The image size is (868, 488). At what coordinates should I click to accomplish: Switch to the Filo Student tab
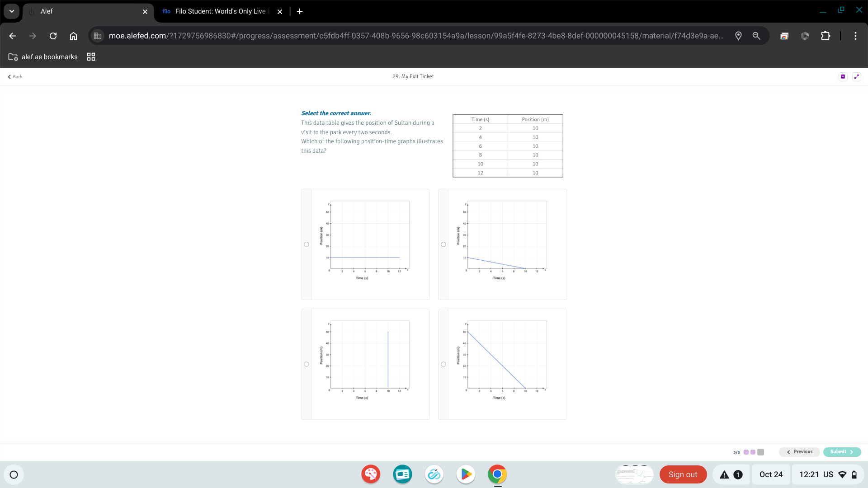[217, 11]
